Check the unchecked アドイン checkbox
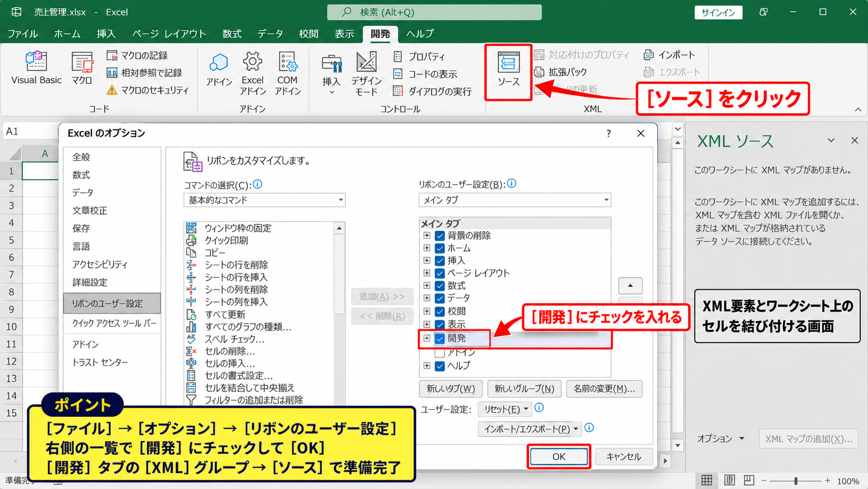 tap(440, 353)
